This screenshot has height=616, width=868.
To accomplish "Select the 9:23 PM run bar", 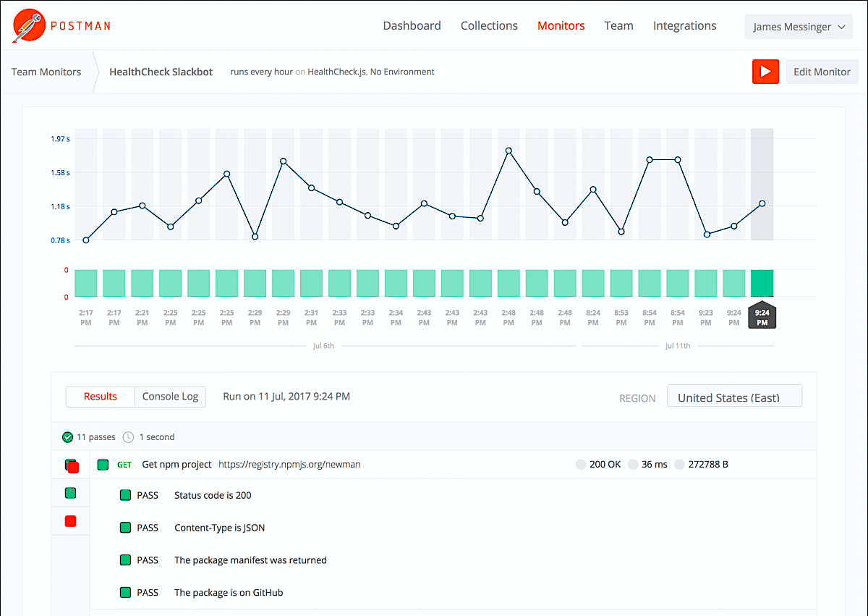I will click(x=706, y=283).
